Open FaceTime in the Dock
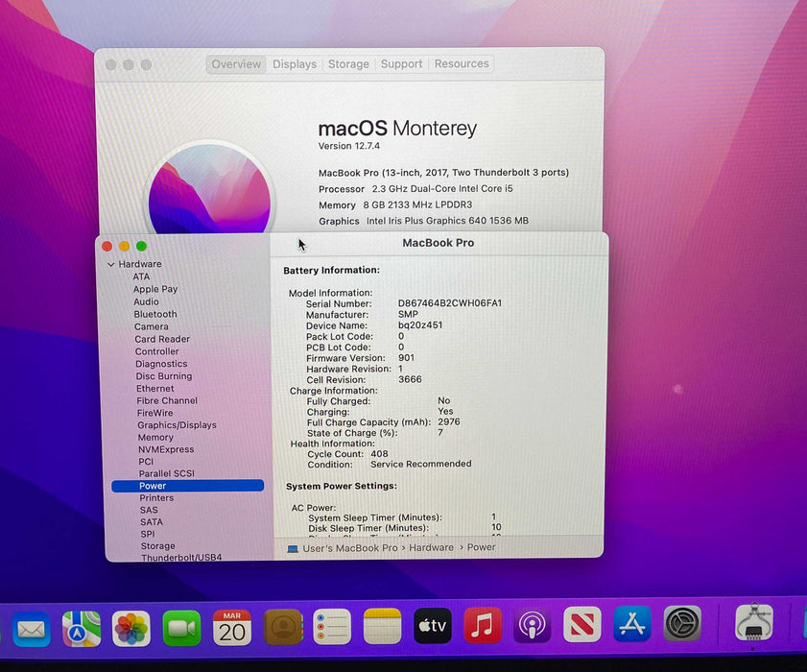807x672 pixels. (x=181, y=628)
